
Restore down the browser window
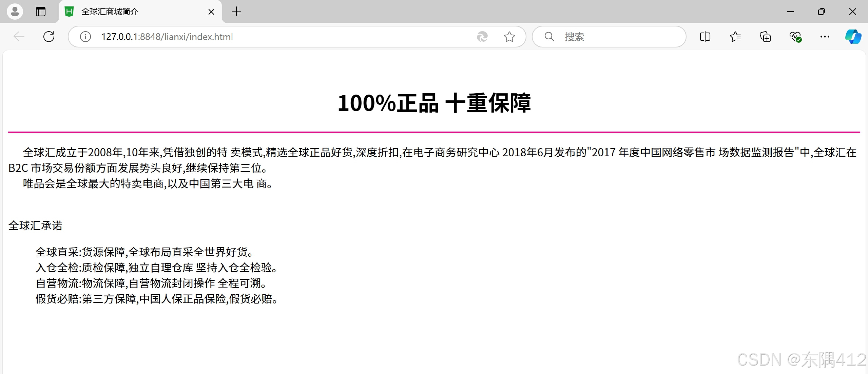point(821,12)
